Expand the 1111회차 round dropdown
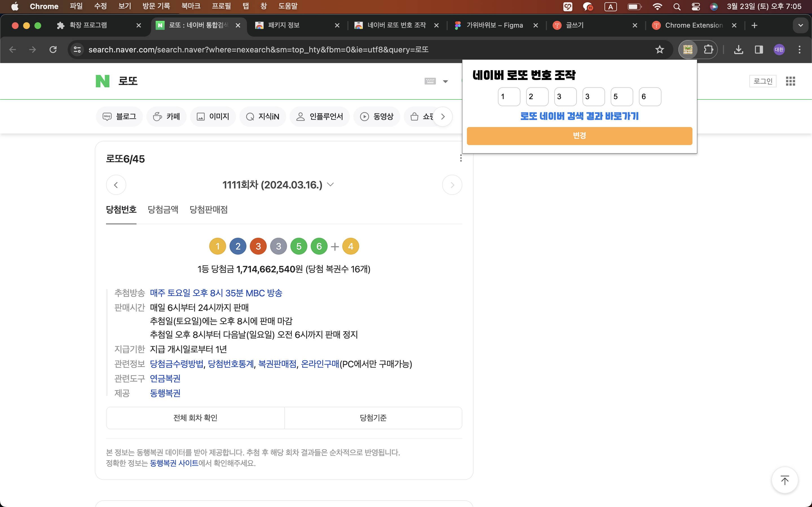Viewport: 812px width, 507px height. tap(330, 185)
